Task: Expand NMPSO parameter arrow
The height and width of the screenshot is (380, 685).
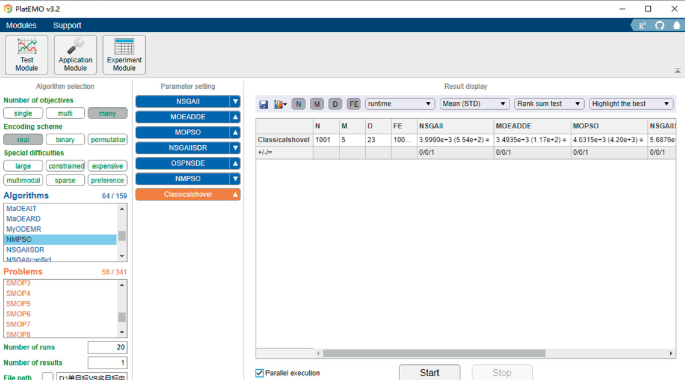Action: click(235, 179)
